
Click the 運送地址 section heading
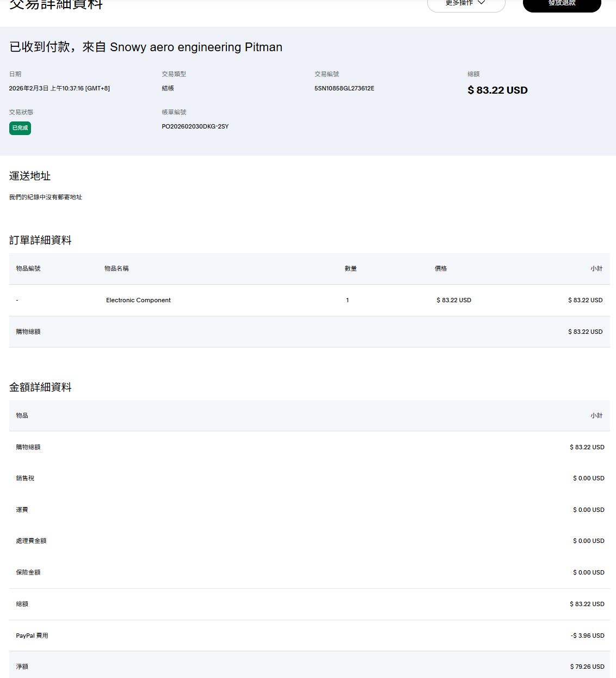(x=30, y=176)
